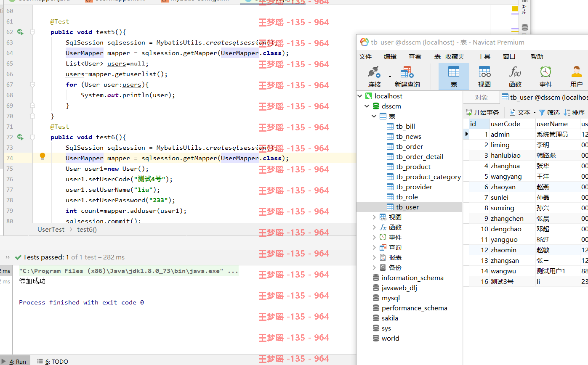Click the run gutter icon beside test6()
This screenshot has width=588, height=365.
(20, 137)
